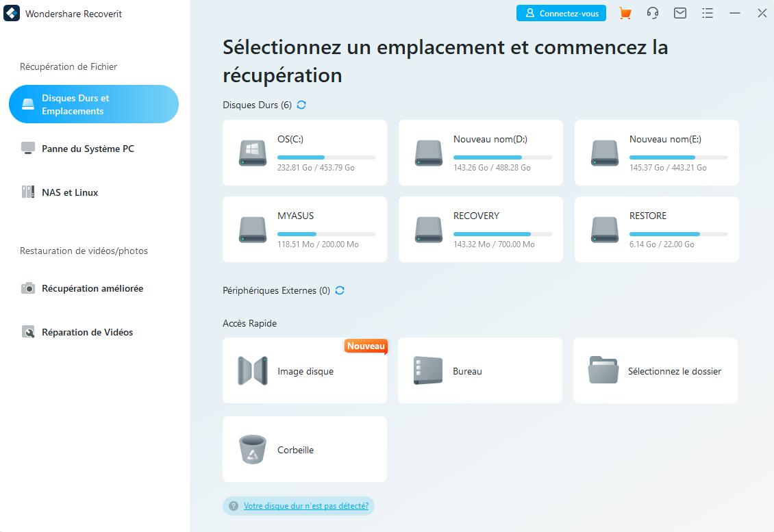
Task: Open the menu list icon in the titlebar
Action: tap(707, 12)
